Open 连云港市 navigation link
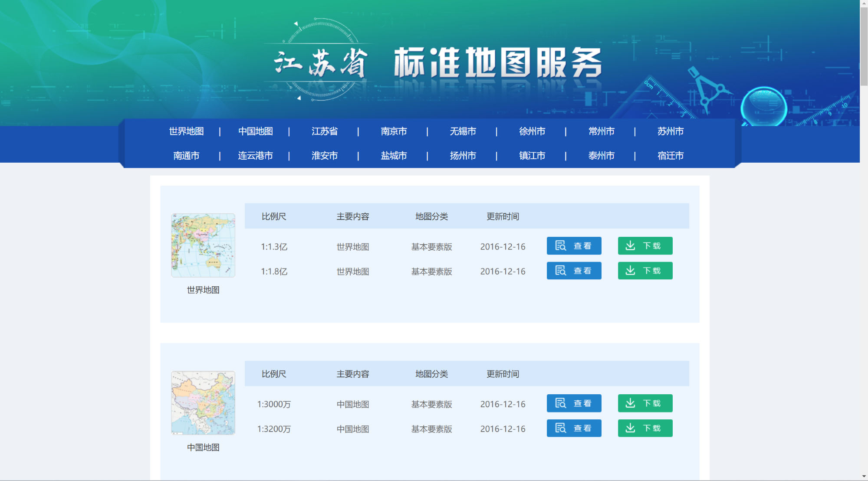Viewport: 868px width, 481px height. coord(255,155)
